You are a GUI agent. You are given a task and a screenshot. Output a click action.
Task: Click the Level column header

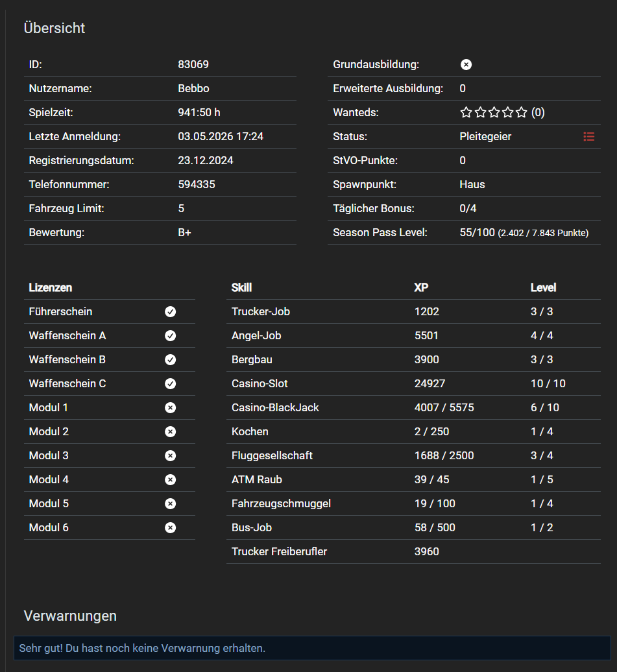pos(543,287)
